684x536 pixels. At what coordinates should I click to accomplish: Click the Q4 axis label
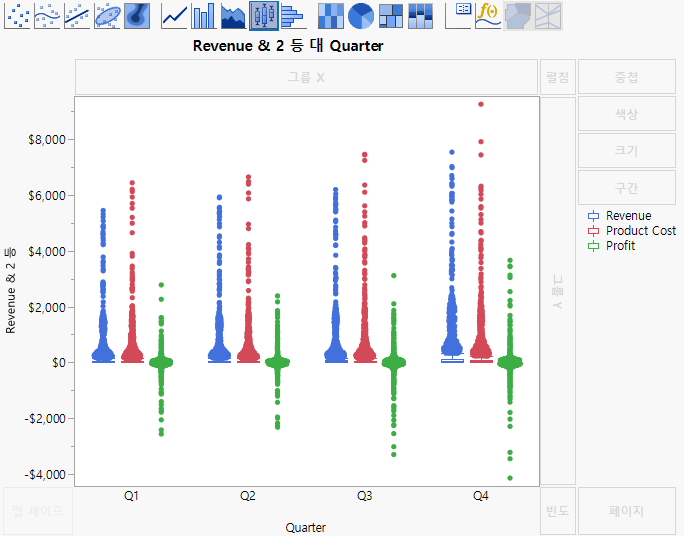tap(481, 496)
